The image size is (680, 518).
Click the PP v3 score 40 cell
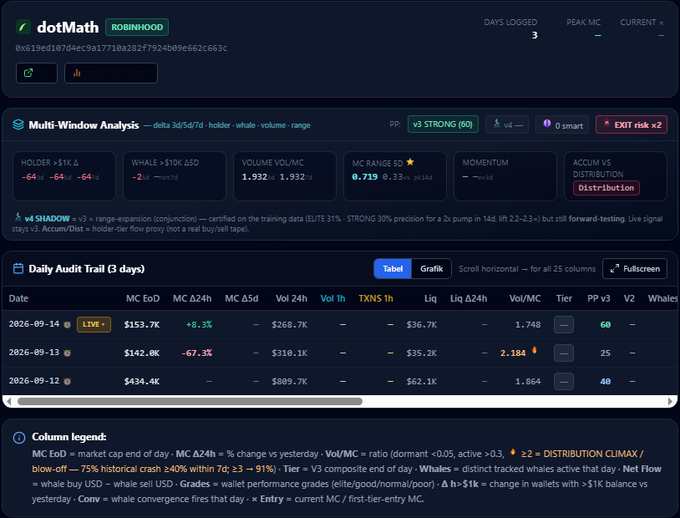605,381
